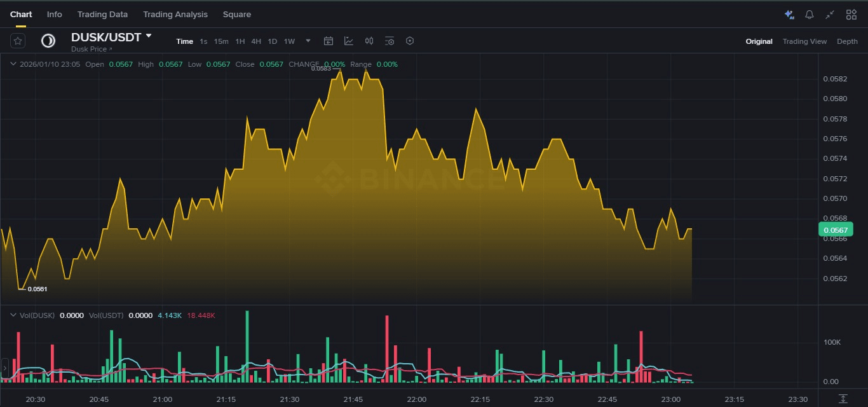The width and height of the screenshot is (868, 407).
Task: Open more time intervals dropdown arrow
Action: click(x=308, y=41)
